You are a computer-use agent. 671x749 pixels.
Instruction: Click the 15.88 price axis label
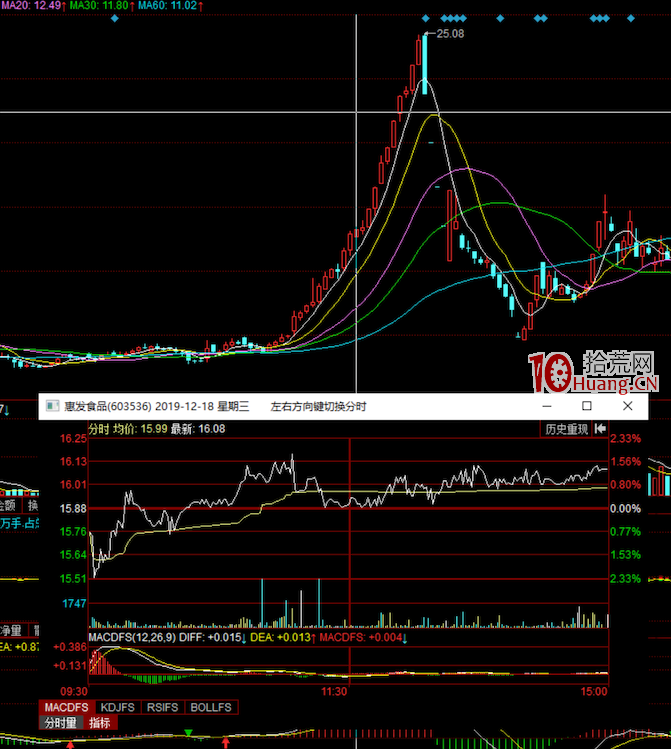click(x=73, y=509)
